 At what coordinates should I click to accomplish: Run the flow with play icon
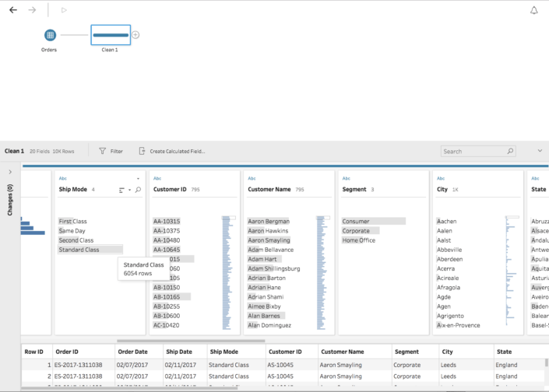pos(64,10)
